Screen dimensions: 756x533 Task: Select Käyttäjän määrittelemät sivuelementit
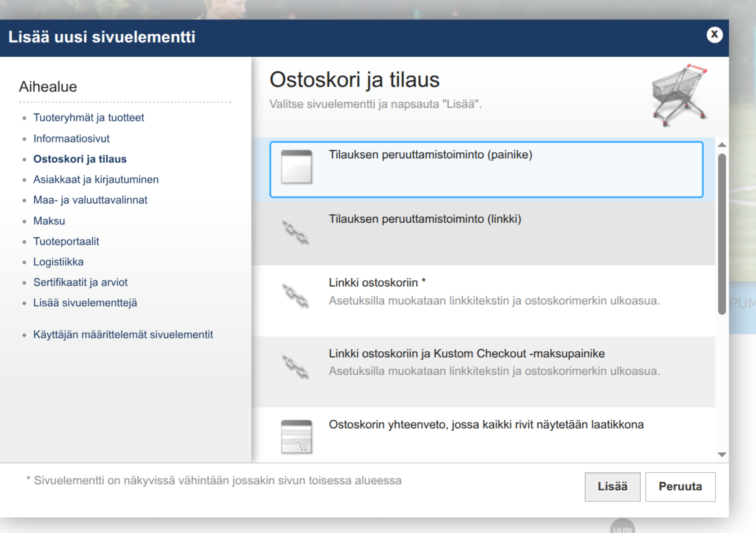coord(123,335)
